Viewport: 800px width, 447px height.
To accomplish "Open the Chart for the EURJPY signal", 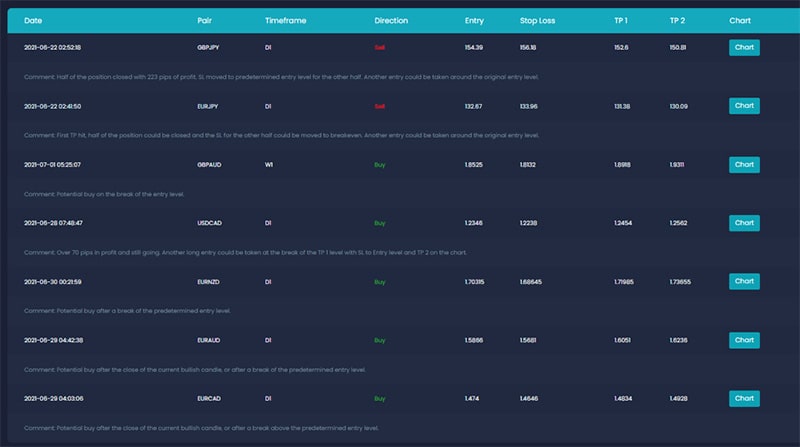I will click(x=744, y=105).
